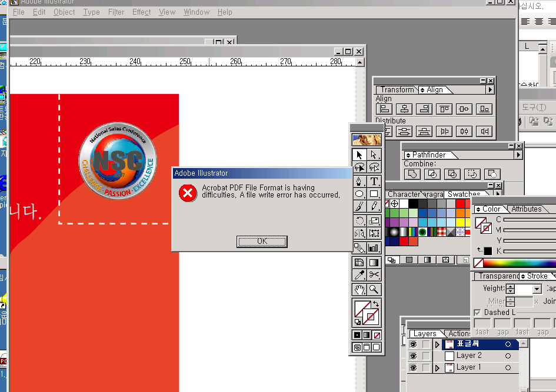
Task: Open the Filter menu
Action: coord(116,12)
